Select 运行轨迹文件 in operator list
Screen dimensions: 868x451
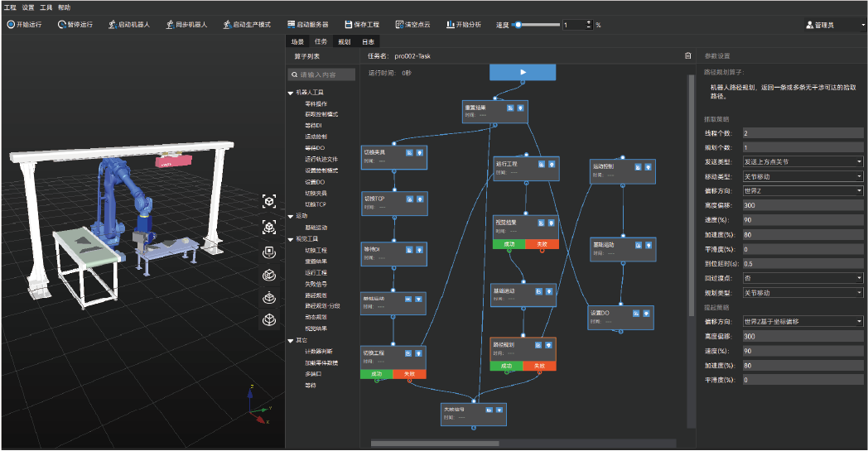point(321,160)
